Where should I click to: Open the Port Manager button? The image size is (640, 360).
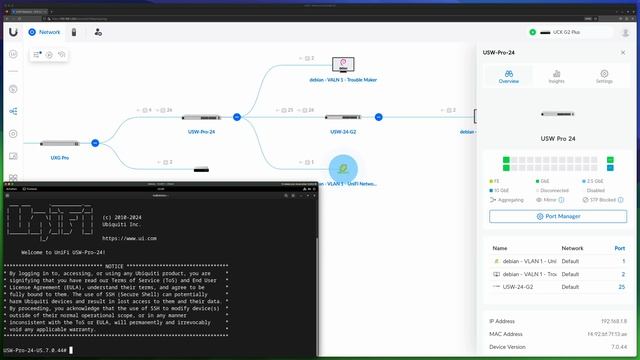[558, 216]
